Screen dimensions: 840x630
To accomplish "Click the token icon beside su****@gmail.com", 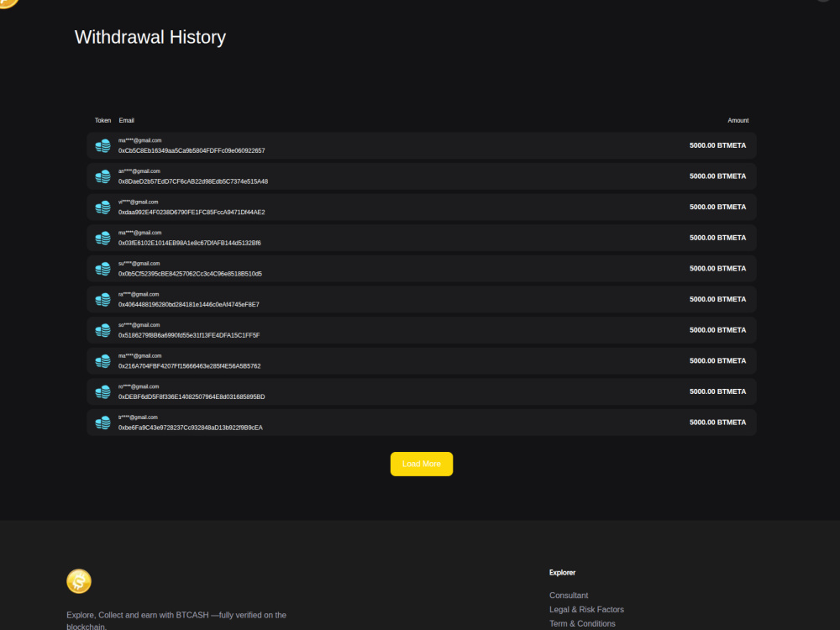I will 102,269.
